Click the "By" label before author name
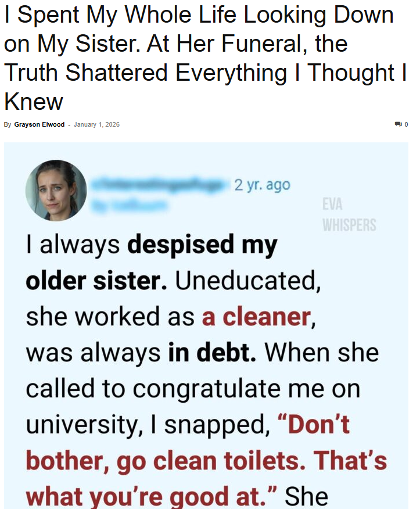This screenshot has height=509, width=420. pyautogui.click(x=8, y=124)
